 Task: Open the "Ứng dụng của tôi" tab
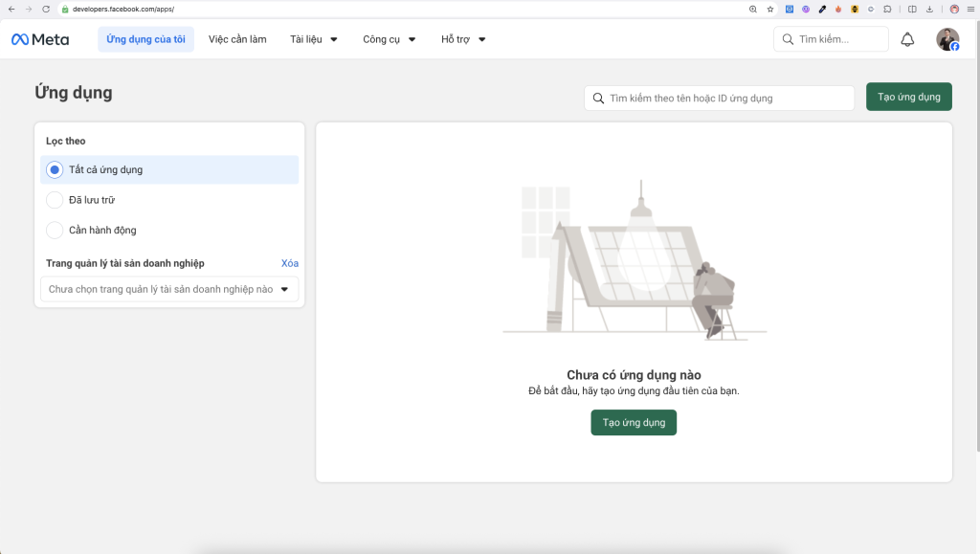(145, 39)
